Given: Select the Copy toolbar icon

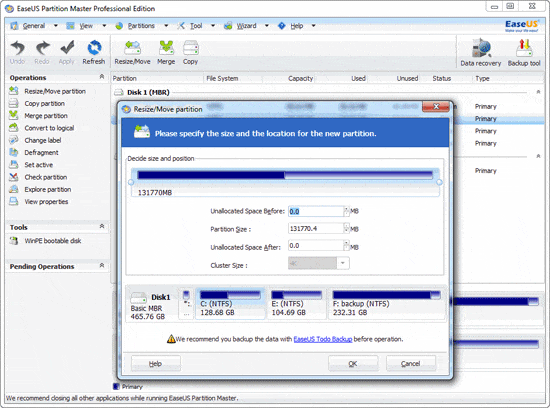Looking at the screenshot, I should click(x=190, y=48).
